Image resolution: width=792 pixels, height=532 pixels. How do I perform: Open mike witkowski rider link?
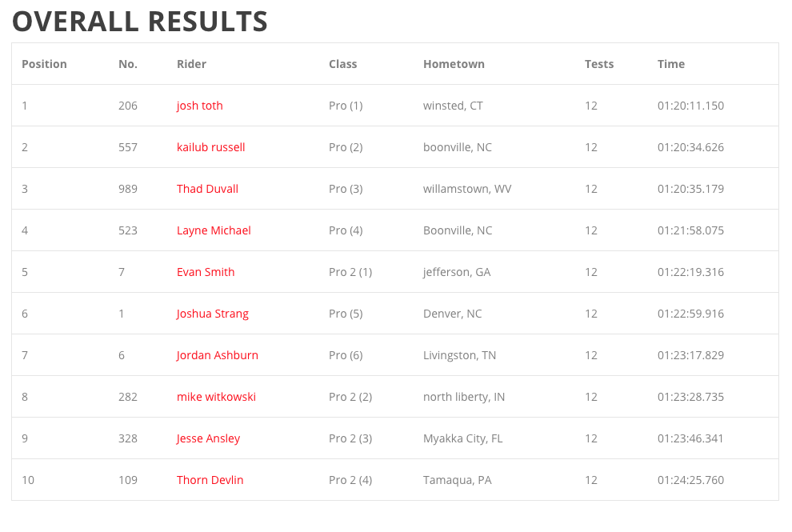click(216, 397)
